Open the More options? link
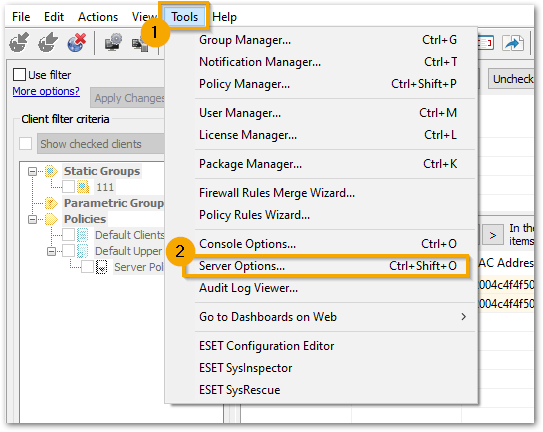Viewport: 543px width, 432px height. coord(46,91)
